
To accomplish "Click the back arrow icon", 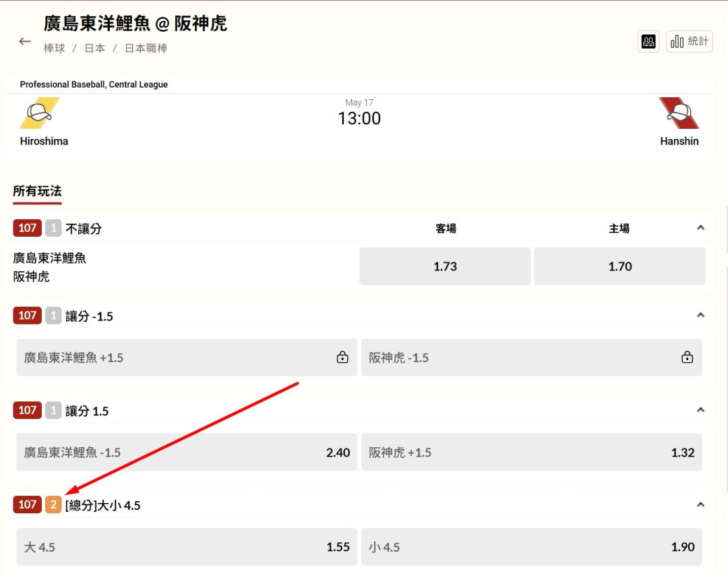I will [25, 41].
